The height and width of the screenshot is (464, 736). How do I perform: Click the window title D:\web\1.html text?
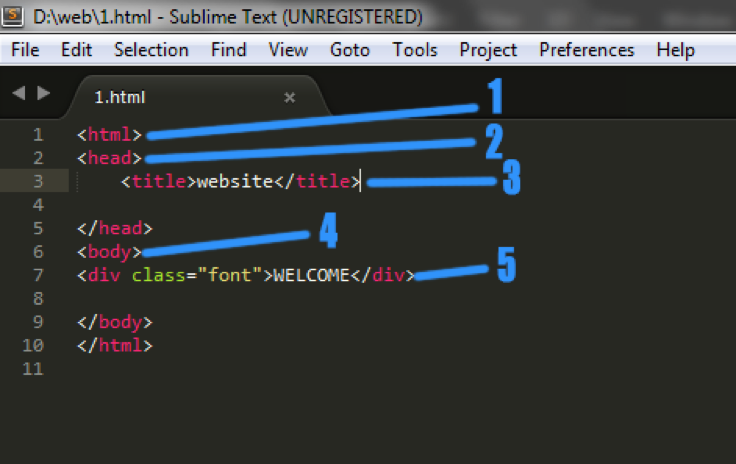pyautogui.click(x=92, y=17)
